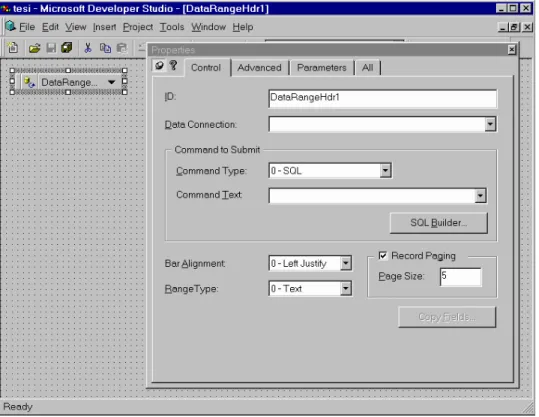This screenshot has height=417, width=539.
Task: Open the Help menu
Action: click(x=243, y=27)
